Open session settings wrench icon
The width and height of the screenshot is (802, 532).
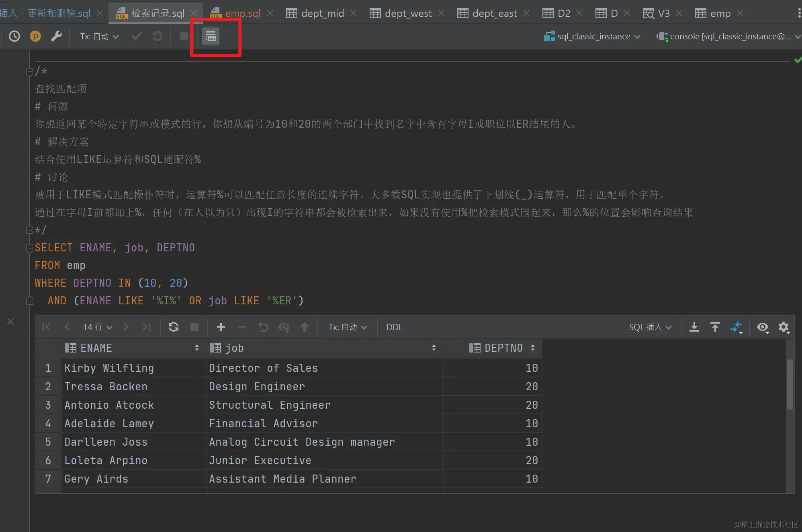(56, 37)
